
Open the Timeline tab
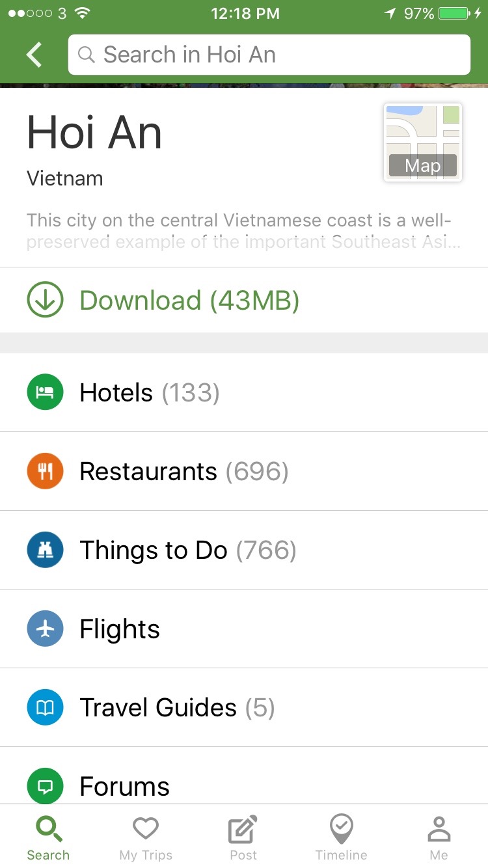(x=341, y=838)
